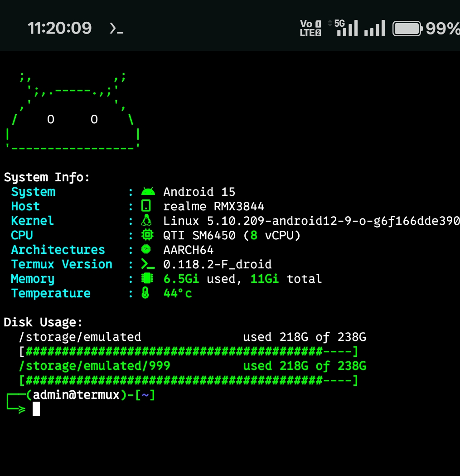Image resolution: width=460 pixels, height=476 pixels.
Task: Click the memory chip icon beside Memory
Action: pos(147,278)
